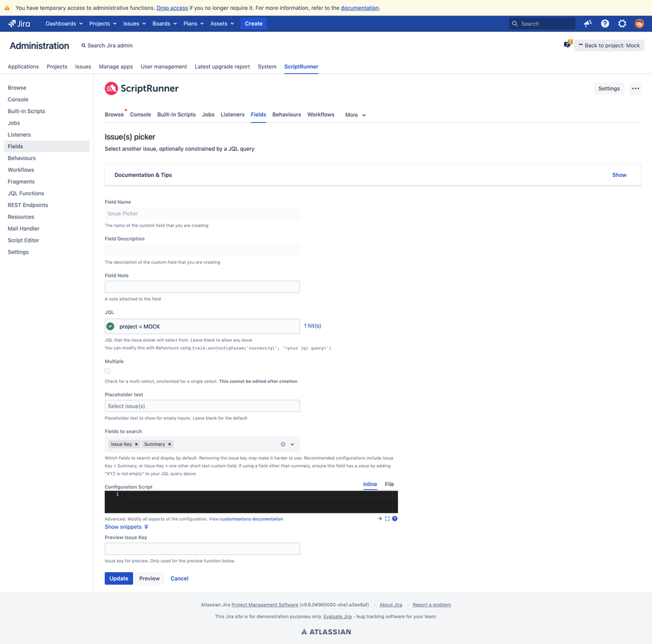Click the Preview button
The image size is (652, 644).
tap(149, 578)
